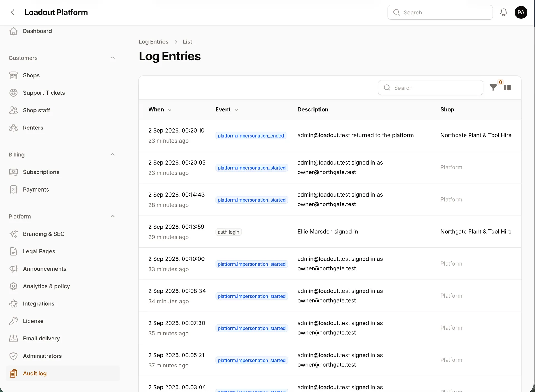The height and width of the screenshot is (392, 535).
Task: Click the Announcements megaphone icon
Action: click(13, 269)
